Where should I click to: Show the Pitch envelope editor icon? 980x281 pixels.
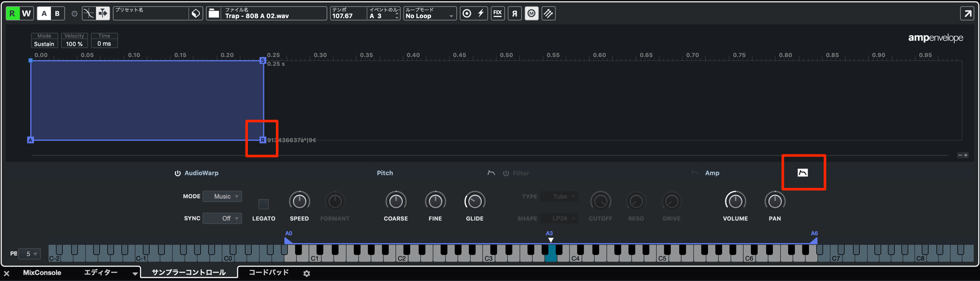(x=491, y=173)
